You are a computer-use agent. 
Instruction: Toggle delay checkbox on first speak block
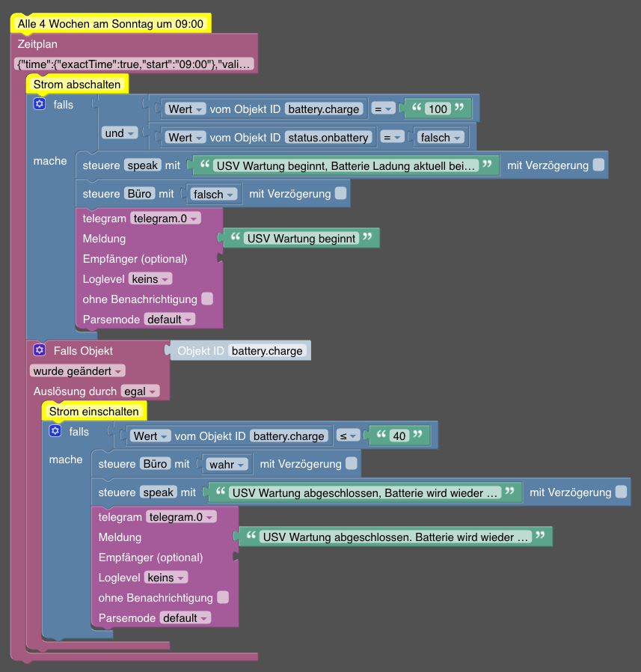tap(598, 165)
